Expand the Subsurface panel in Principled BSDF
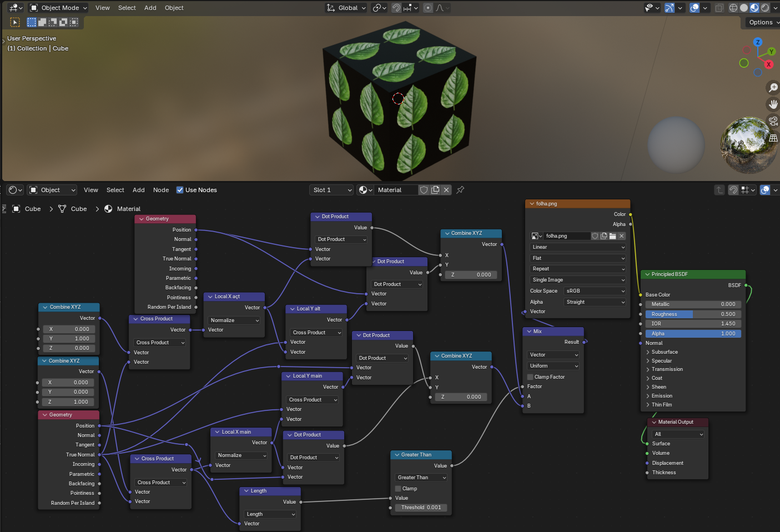The image size is (780, 532). coord(648,352)
